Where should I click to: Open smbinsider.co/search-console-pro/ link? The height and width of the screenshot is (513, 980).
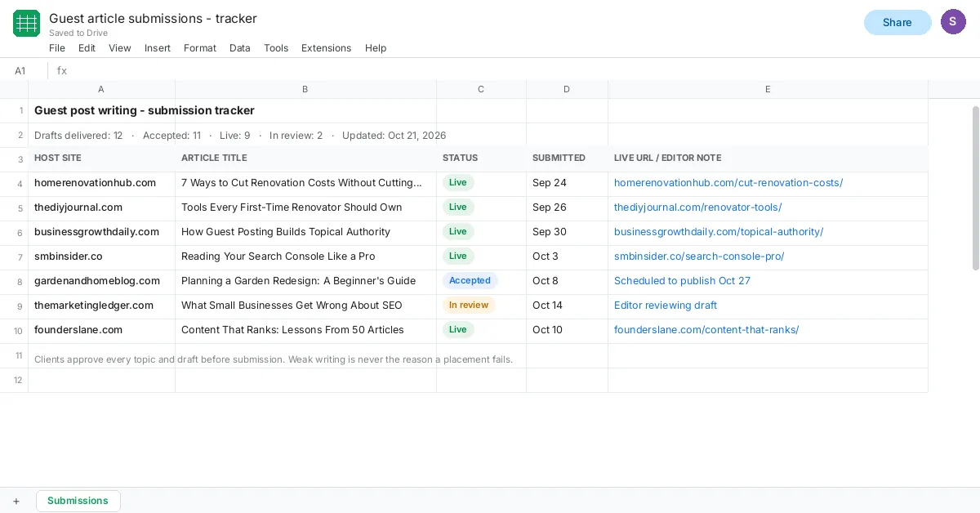coord(699,256)
